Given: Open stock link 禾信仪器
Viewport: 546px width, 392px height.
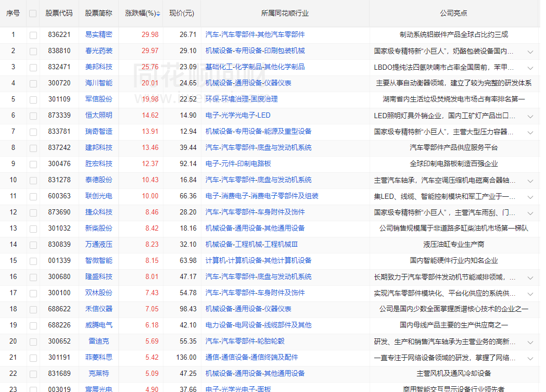Looking at the screenshot, I should coord(98,309).
